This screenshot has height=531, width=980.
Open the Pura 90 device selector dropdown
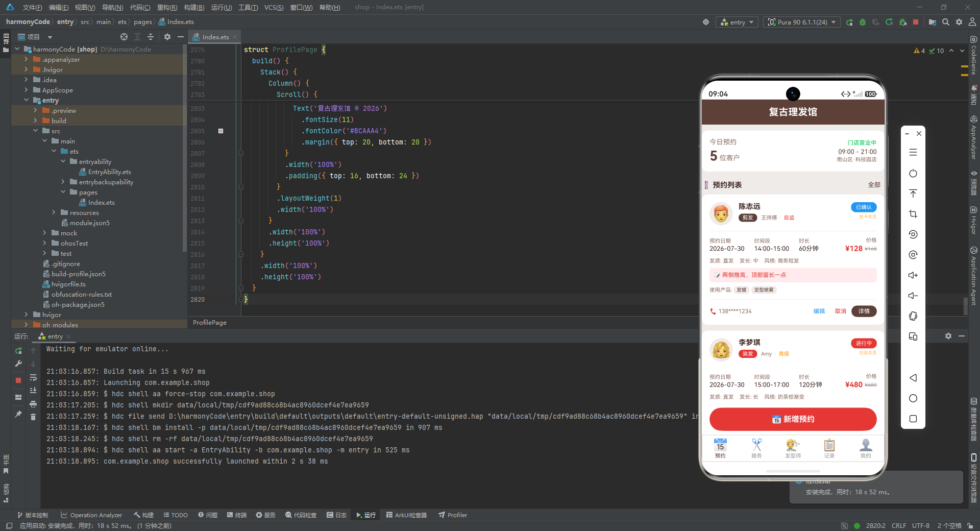point(802,22)
